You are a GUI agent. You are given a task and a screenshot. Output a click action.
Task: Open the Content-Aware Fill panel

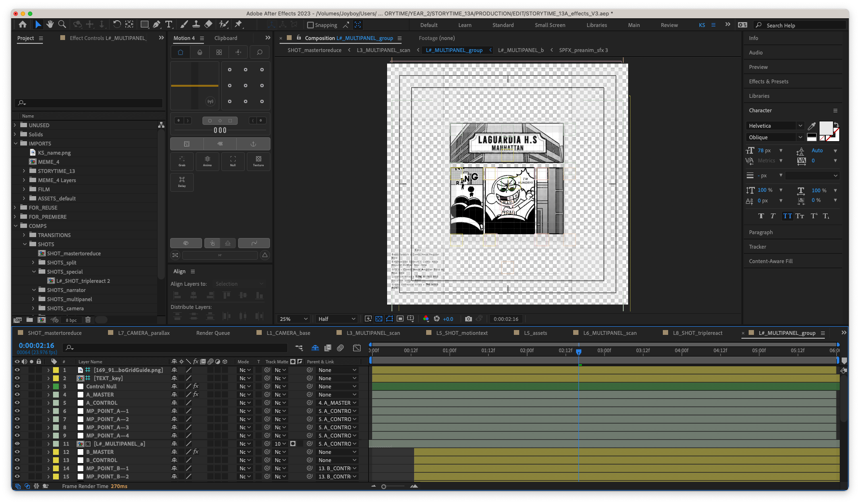[770, 261]
